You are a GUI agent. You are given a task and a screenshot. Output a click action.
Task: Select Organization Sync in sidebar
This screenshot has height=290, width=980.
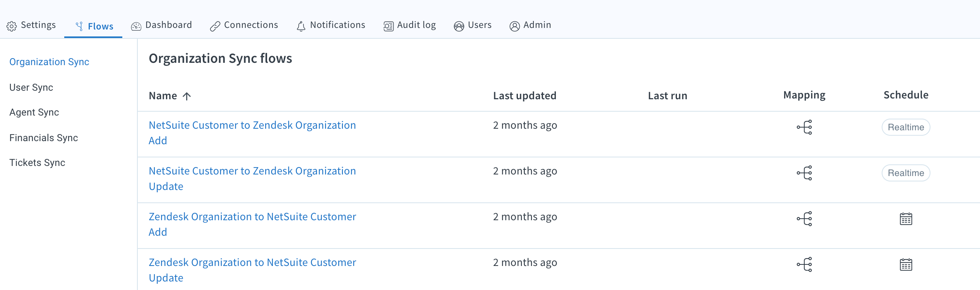tap(49, 62)
